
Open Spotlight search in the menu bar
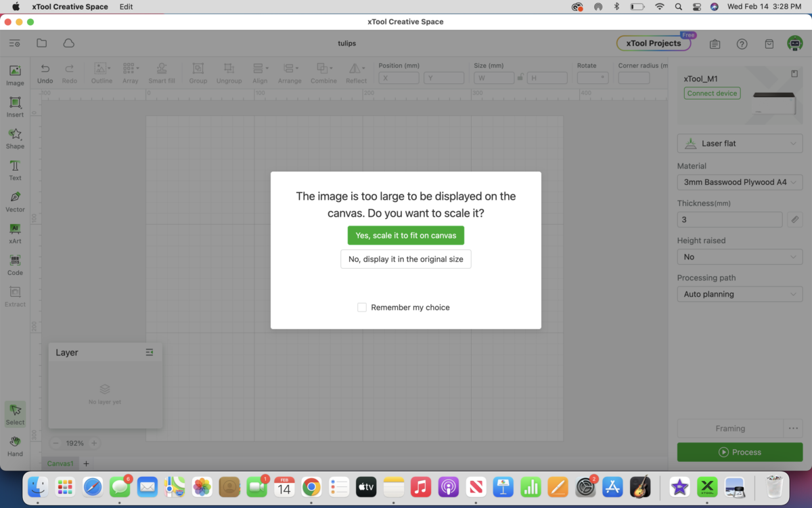(x=679, y=7)
